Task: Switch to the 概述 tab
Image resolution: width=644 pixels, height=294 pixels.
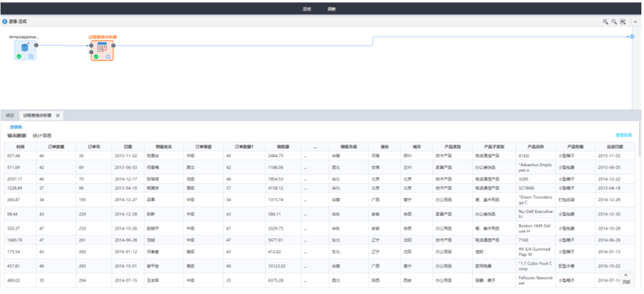Action: tap(10, 115)
